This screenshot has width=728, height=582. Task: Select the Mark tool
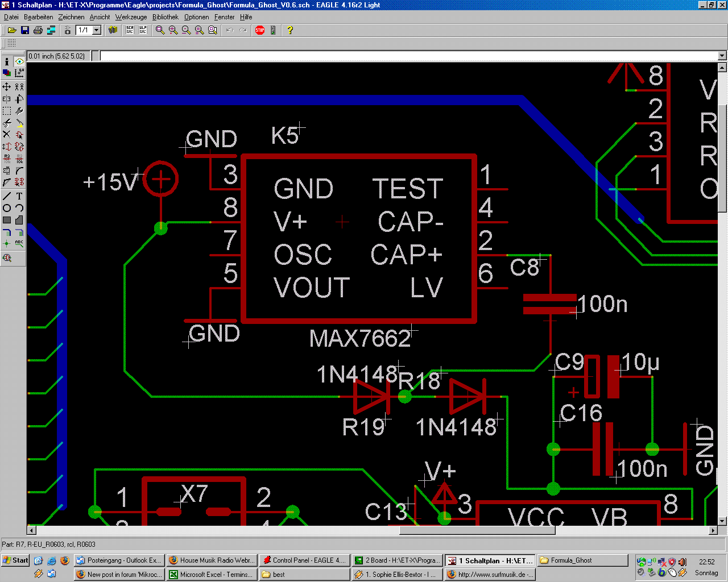click(19, 73)
